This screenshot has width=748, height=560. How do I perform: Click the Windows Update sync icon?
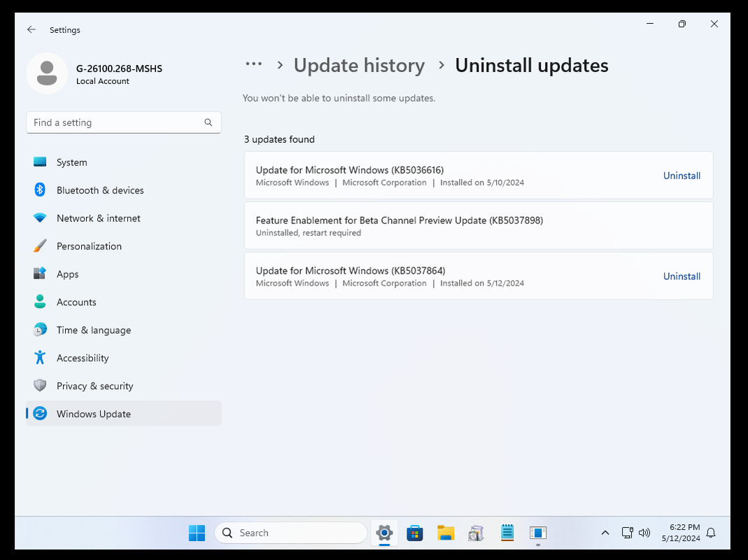(x=40, y=414)
